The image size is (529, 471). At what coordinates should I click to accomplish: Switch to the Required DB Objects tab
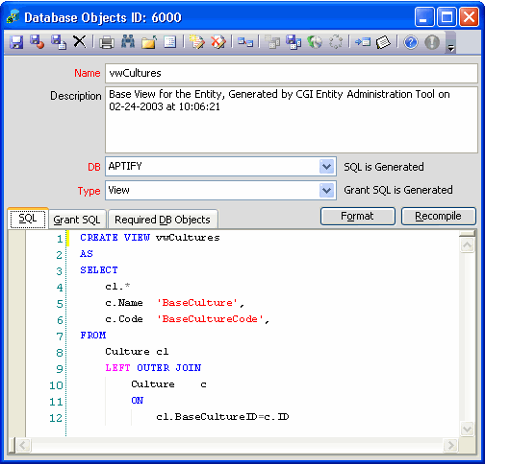(x=163, y=220)
